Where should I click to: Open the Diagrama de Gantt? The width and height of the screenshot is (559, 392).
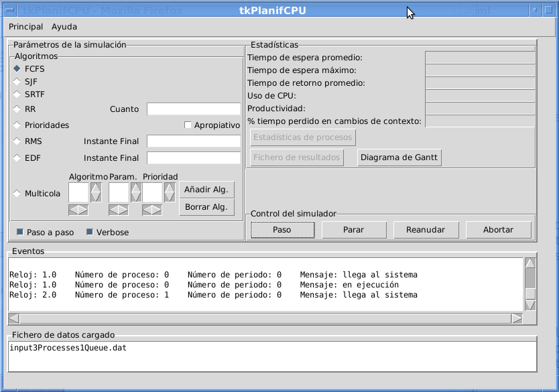[x=399, y=157]
